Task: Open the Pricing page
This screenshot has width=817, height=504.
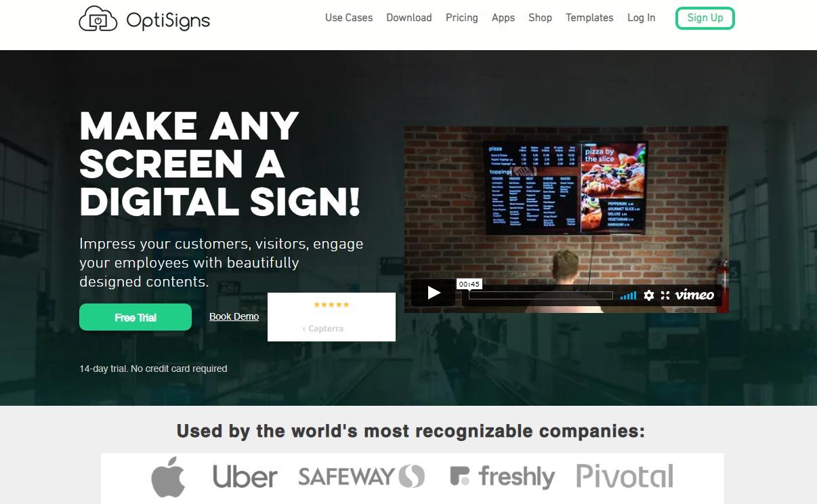Action: pos(462,18)
